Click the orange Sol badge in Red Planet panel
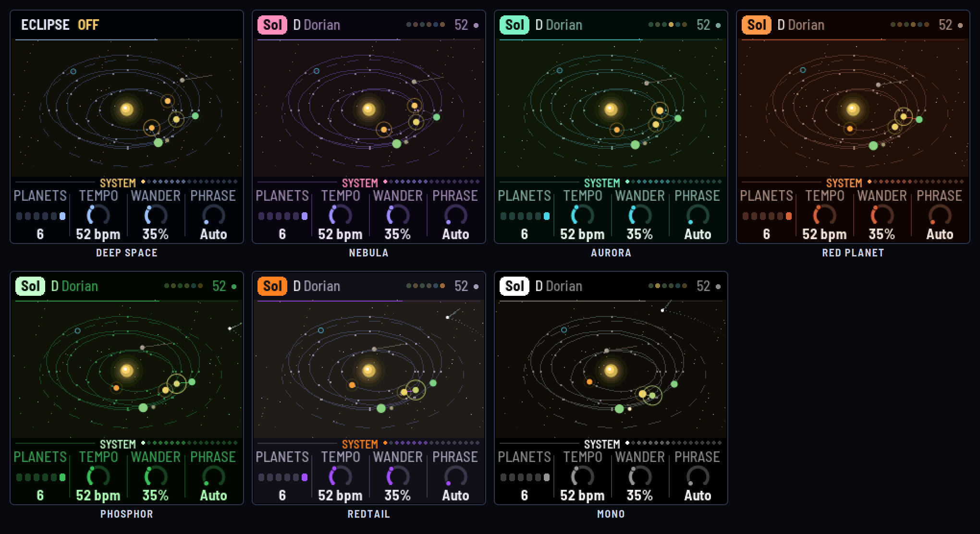The image size is (980, 534). [756, 24]
